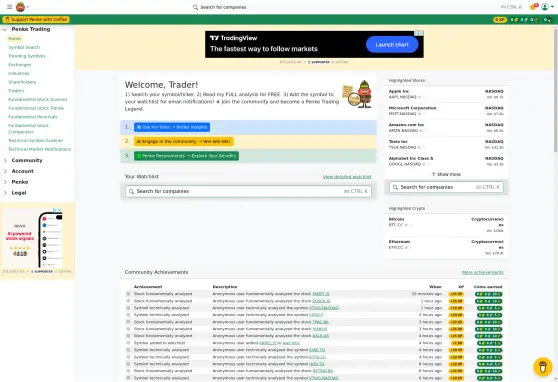Image resolution: width=558 pixels, height=382 pixels.
Task: Open the dropdown arrow next to the logo
Action: coord(28,7)
